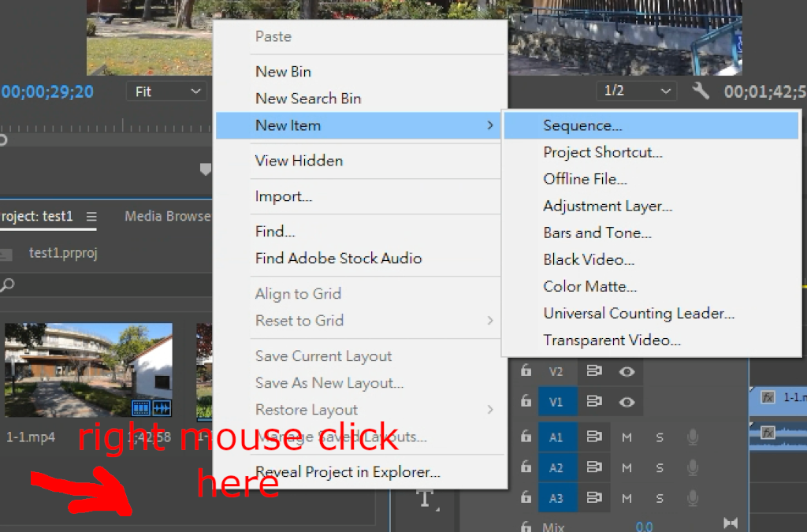This screenshot has width=807, height=532.
Task: Toggle lock on track V2
Action: pyautogui.click(x=526, y=371)
